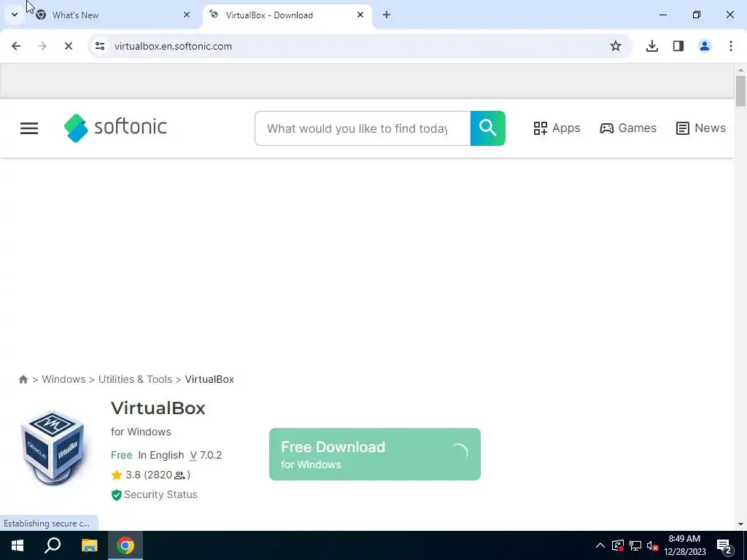Close the VirtualBox - Download tab

[x=360, y=15]
